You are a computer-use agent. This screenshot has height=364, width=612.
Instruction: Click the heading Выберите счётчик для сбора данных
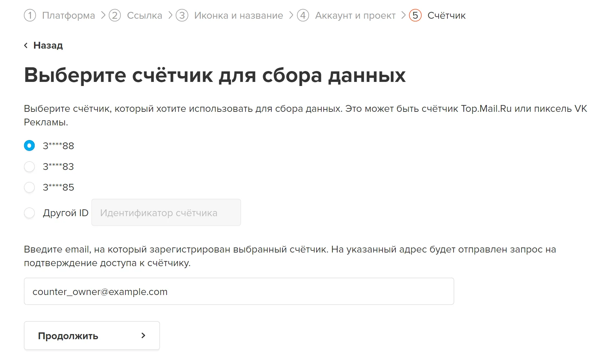[x=215, y=75]
